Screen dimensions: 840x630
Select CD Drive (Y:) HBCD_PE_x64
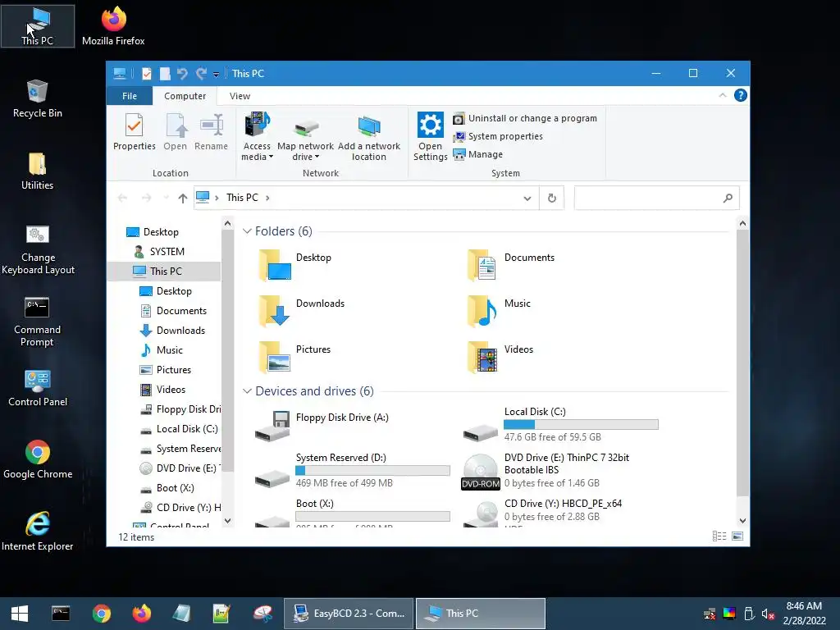pyautogui.click(x=542, y=512)
